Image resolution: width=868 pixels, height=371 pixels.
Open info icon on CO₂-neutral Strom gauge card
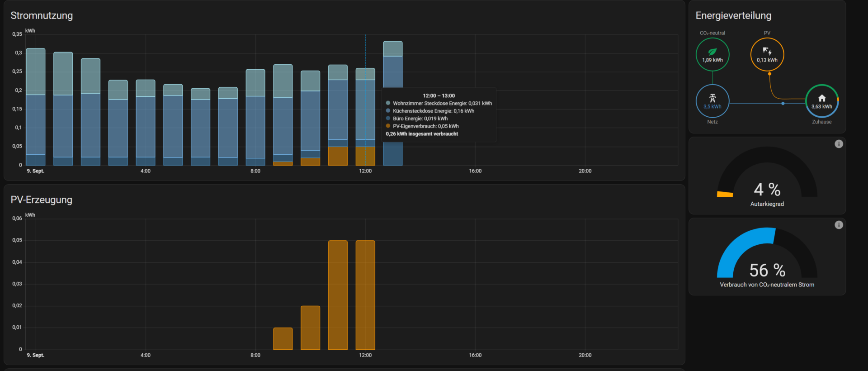coord(839,225)
